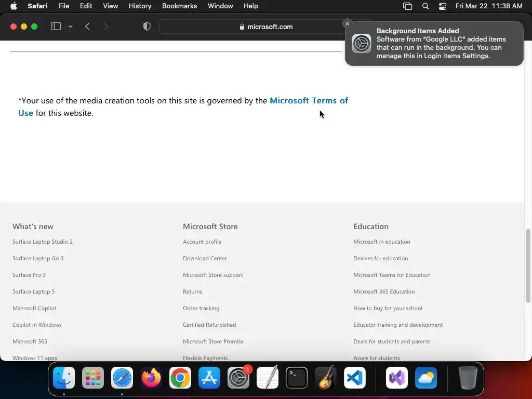
Task: Open the App Store Dock icon
Action: coord(209,378)
